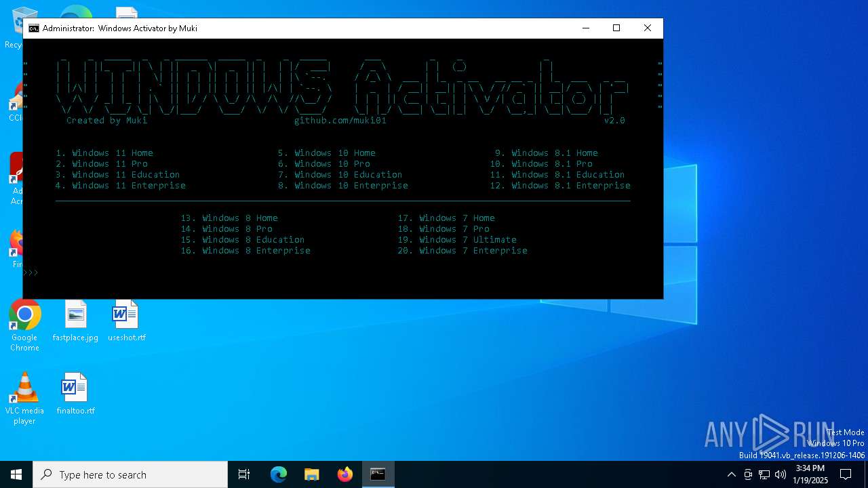Click the '19. Windows 7 Ultimate' line

point(457,240)
